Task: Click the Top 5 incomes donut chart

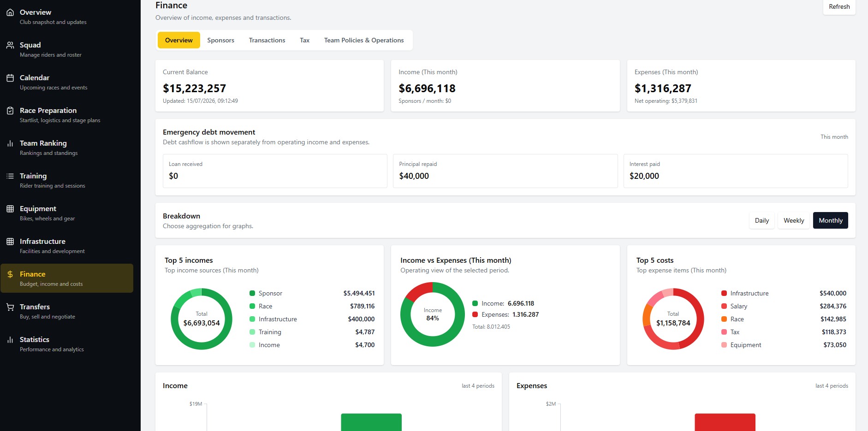Action: click(x=202, y=319)
